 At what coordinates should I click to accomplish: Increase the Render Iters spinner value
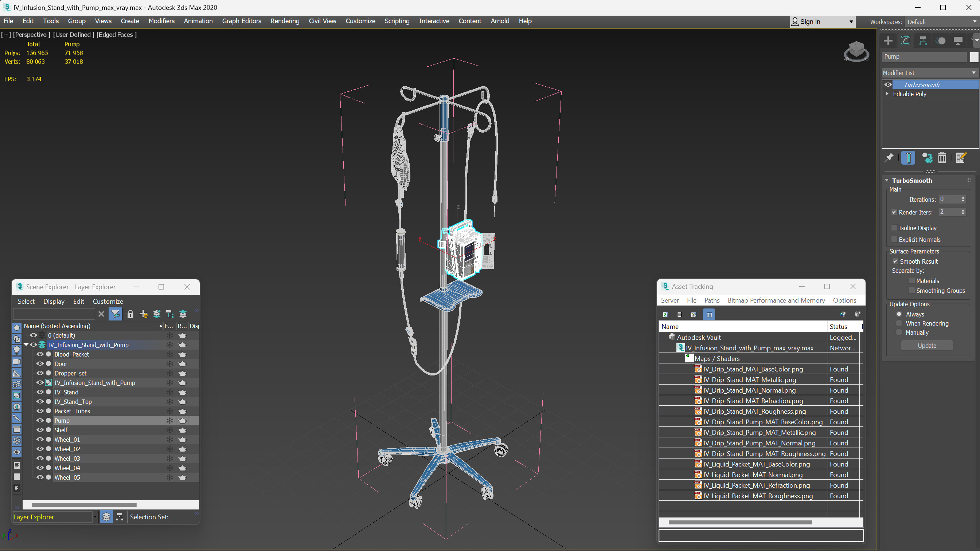click(x=963, y=210)
